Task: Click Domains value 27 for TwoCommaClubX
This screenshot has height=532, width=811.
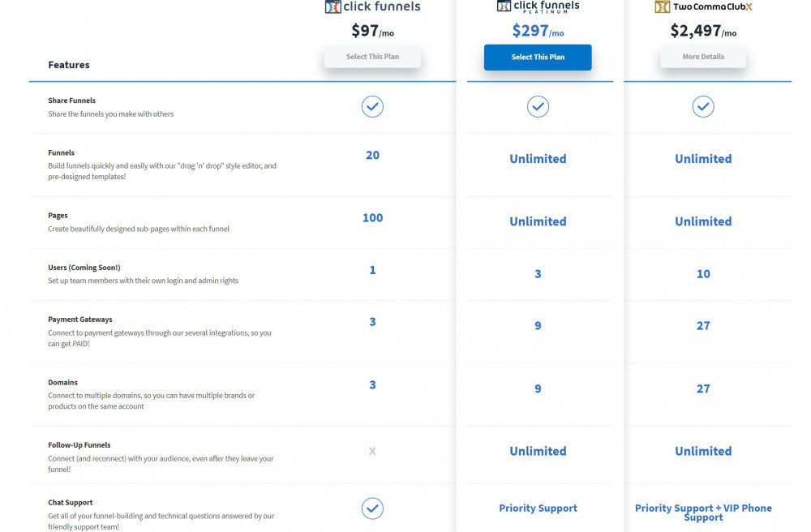Action: (703, 388)
